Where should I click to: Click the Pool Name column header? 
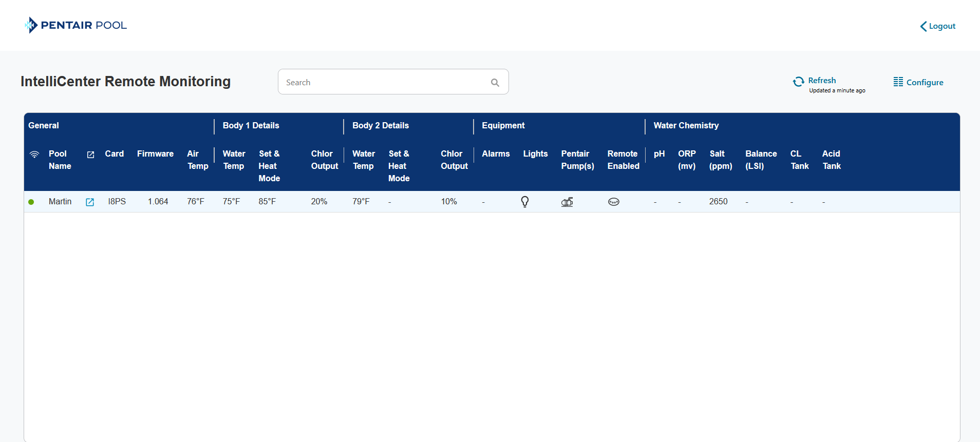point(60,160)
